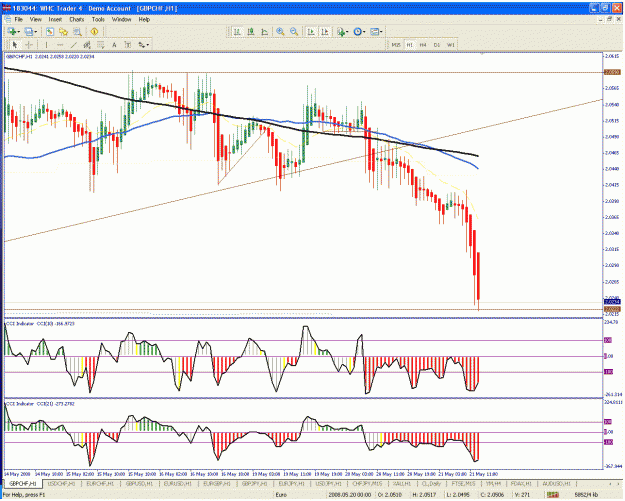
Task: Open the New Chart dropdown arrow
Action: pos(19,32)
